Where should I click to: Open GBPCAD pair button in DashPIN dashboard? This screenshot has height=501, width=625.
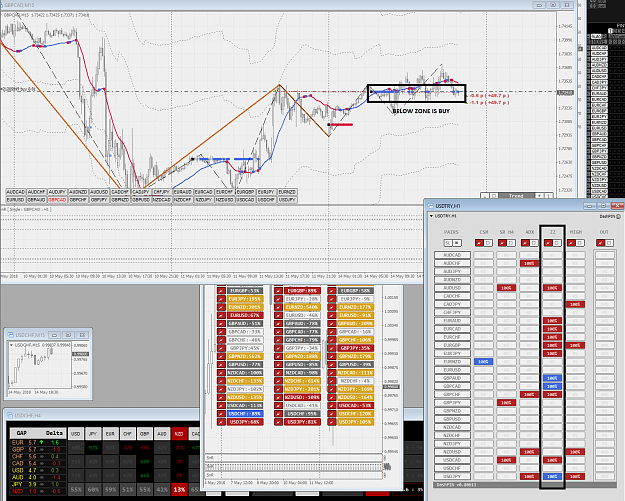tap(452, 386)
